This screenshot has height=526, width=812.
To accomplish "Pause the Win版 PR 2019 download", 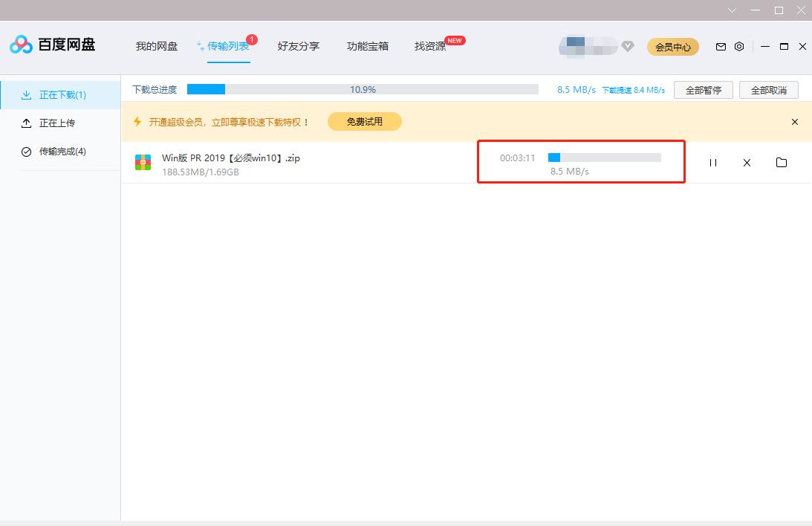I will [713, 162].
